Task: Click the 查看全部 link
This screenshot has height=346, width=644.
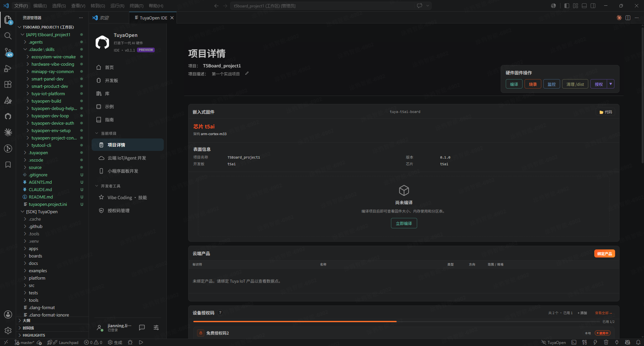Action: [603, 313]
